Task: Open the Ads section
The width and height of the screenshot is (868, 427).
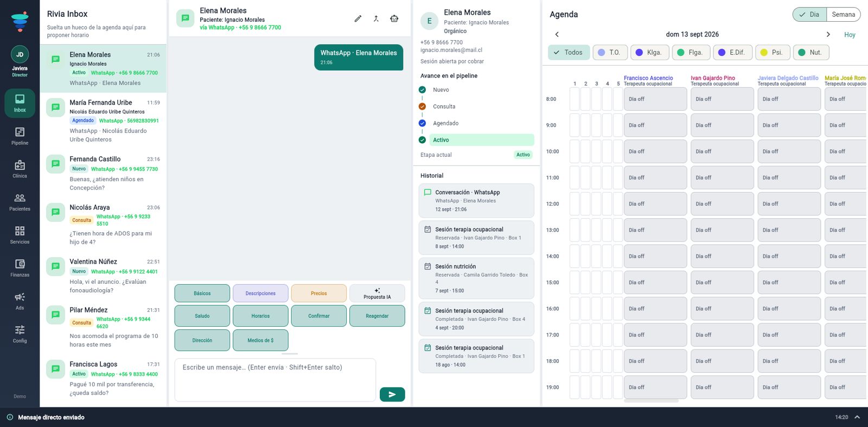Action: (20, 302)
